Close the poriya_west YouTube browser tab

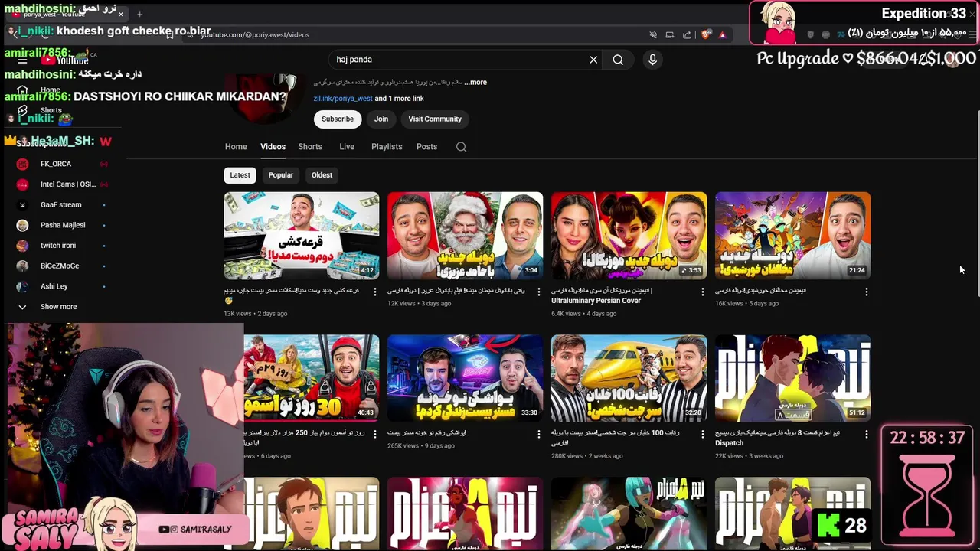(121, 14)
